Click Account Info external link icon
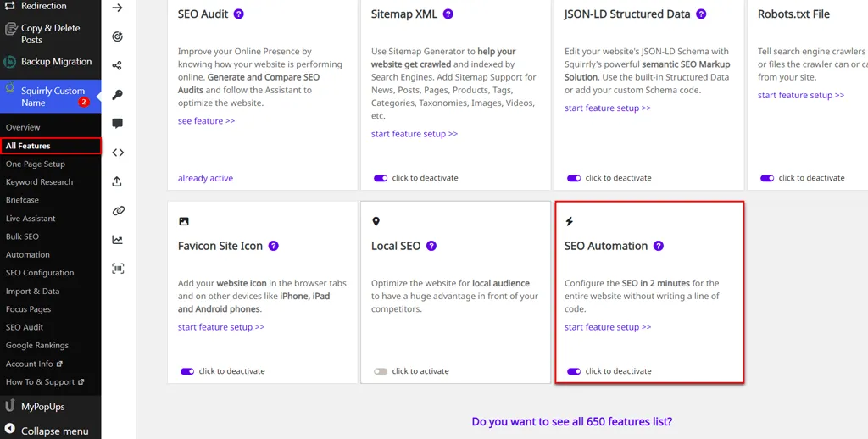 tap(59, 364)
